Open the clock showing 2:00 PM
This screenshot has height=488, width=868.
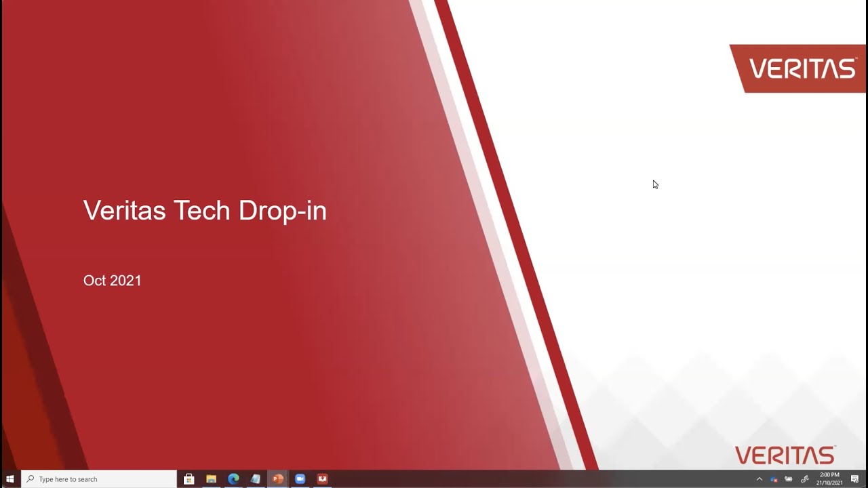[x=829, y=479]
